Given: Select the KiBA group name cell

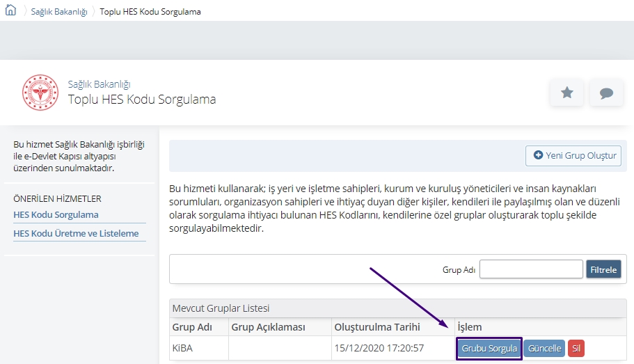Looking at the screenshot, I should tap(182, 348).
